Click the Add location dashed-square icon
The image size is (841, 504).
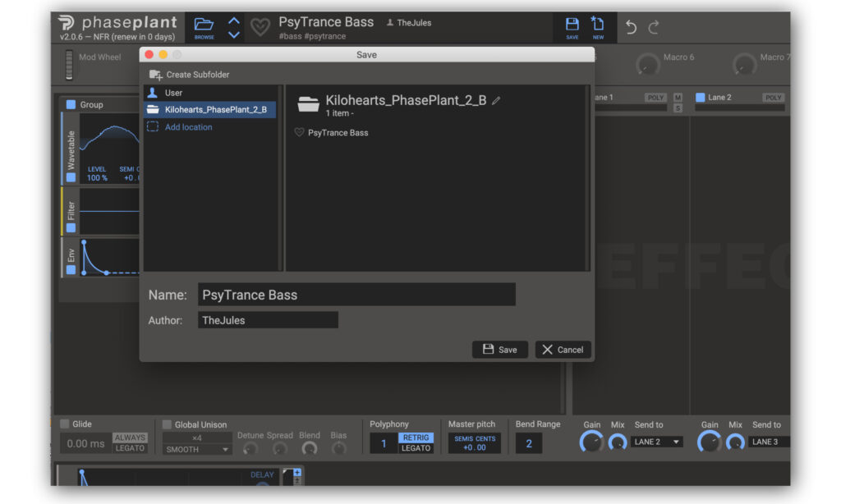153,126
